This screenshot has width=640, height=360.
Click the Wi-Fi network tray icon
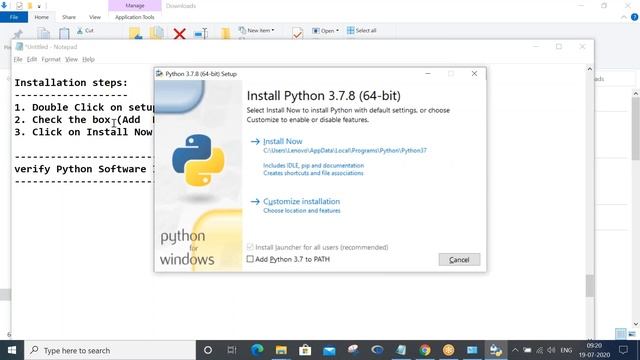tap(540, 350)
